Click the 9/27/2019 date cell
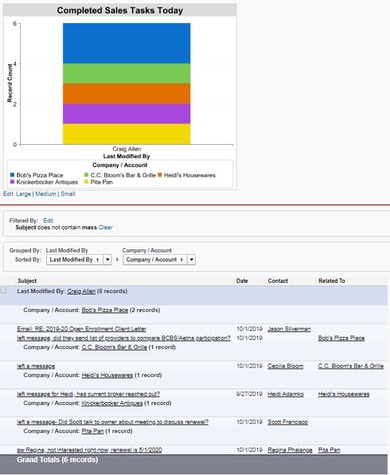This screenshot has width=390, height=475. click(249, 394)
